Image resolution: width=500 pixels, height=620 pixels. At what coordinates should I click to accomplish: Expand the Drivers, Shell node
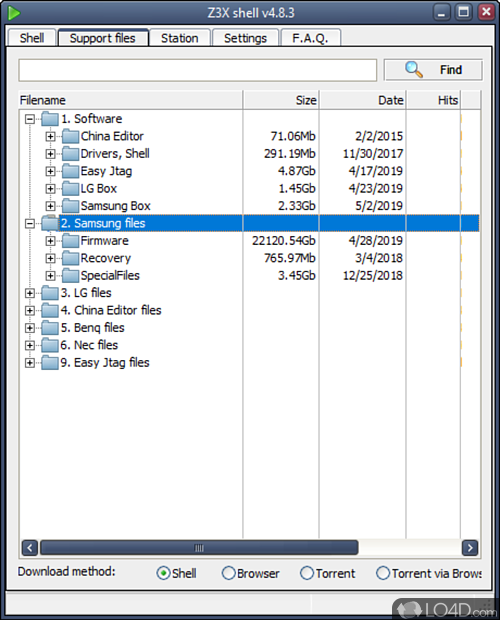pos(50,154)
